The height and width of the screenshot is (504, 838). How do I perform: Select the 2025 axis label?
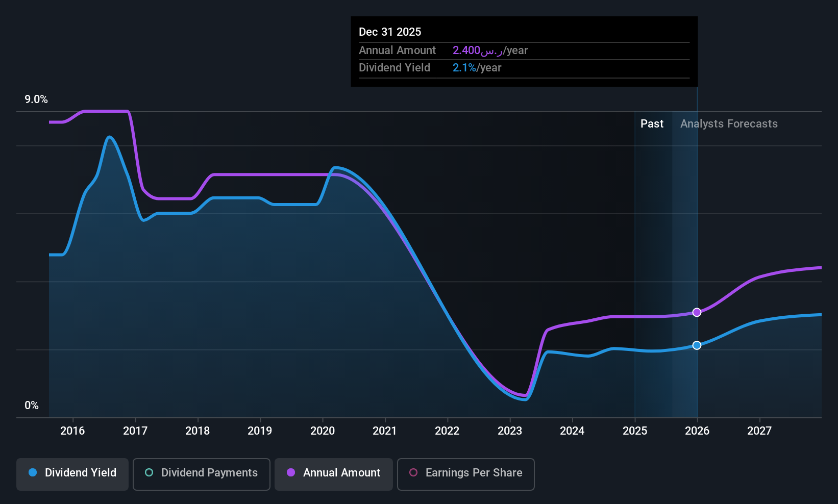click(635, 431)
